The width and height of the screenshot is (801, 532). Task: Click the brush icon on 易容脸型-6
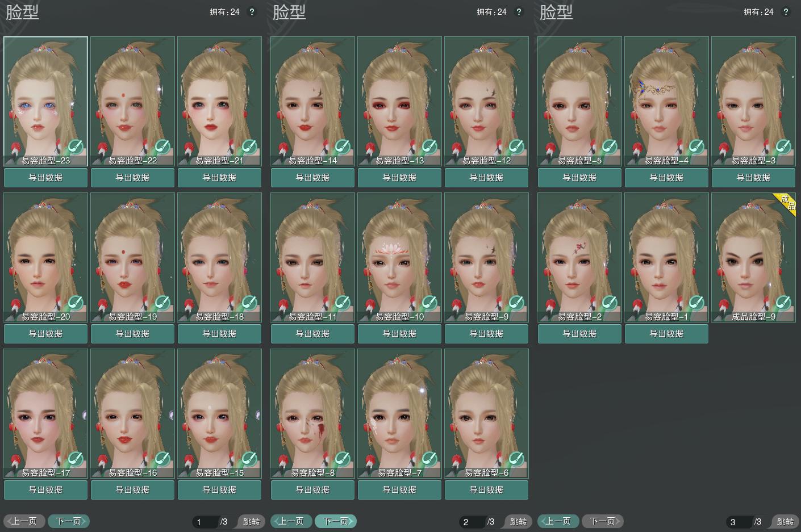pyautogui.click(x=516, y=459)
